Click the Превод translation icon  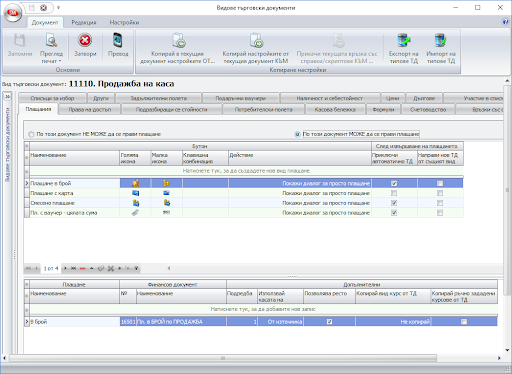[118, 40]
